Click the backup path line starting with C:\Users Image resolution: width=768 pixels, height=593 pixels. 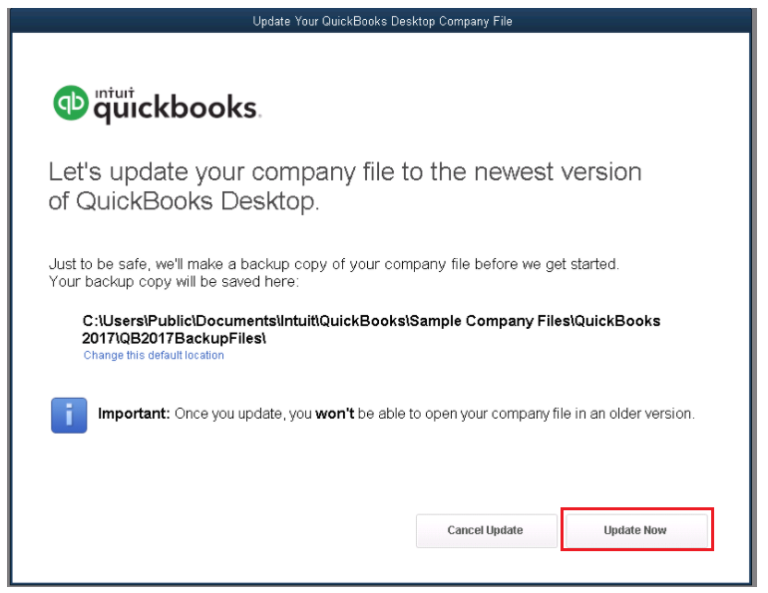(371, 322)
